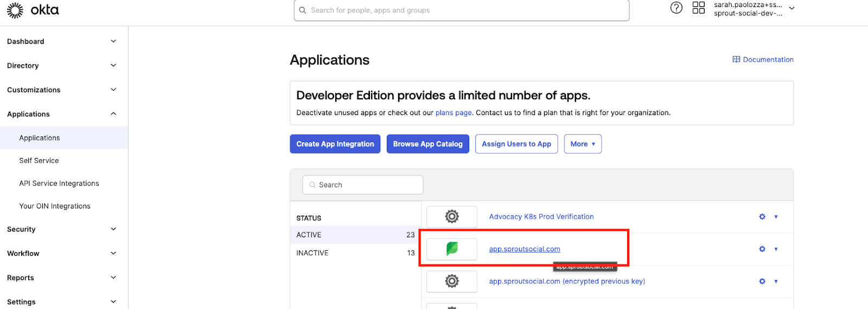The height and width of the screenshot is (309, 868).
Task: Click the Documentation book icon
Action: point(736,60)
